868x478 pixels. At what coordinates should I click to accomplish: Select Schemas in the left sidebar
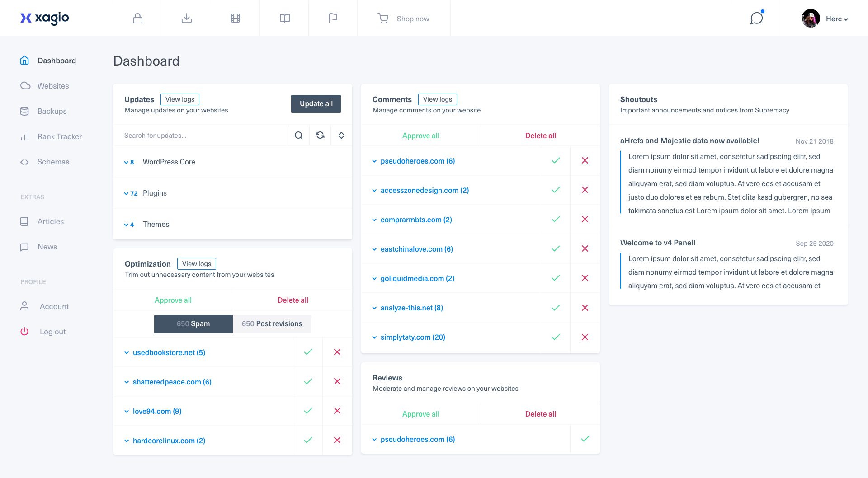click(x=53, y=162)
